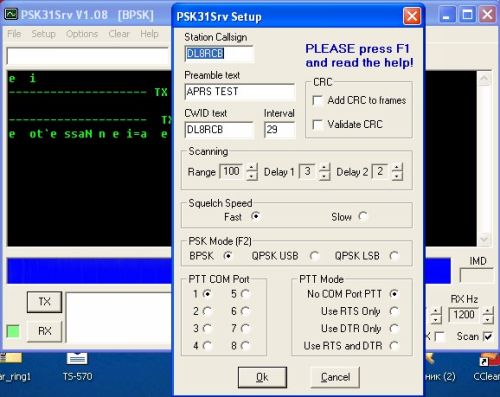Click the green squelch indicator square
The height and width of the screenshot is (397, 500).
point(13,332)
